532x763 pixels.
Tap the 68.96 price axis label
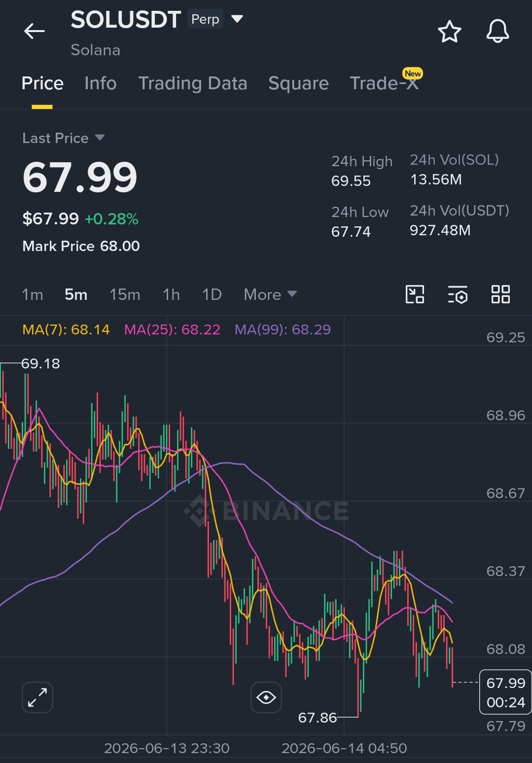506,415
